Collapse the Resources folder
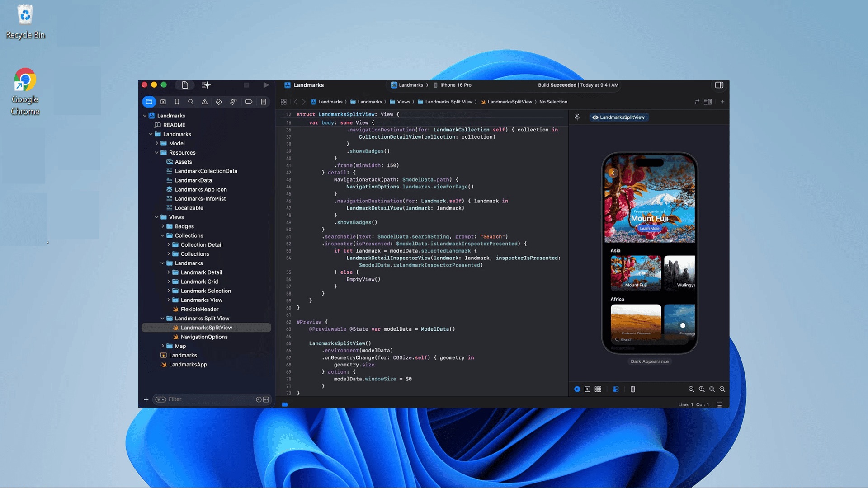868x488 pixels. [157, 153]
